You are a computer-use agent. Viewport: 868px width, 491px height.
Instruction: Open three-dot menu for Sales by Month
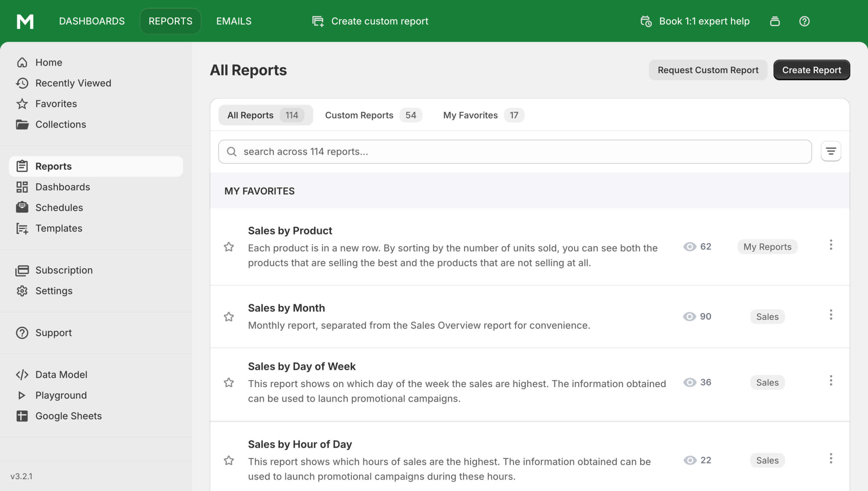(x=831, y=315)
